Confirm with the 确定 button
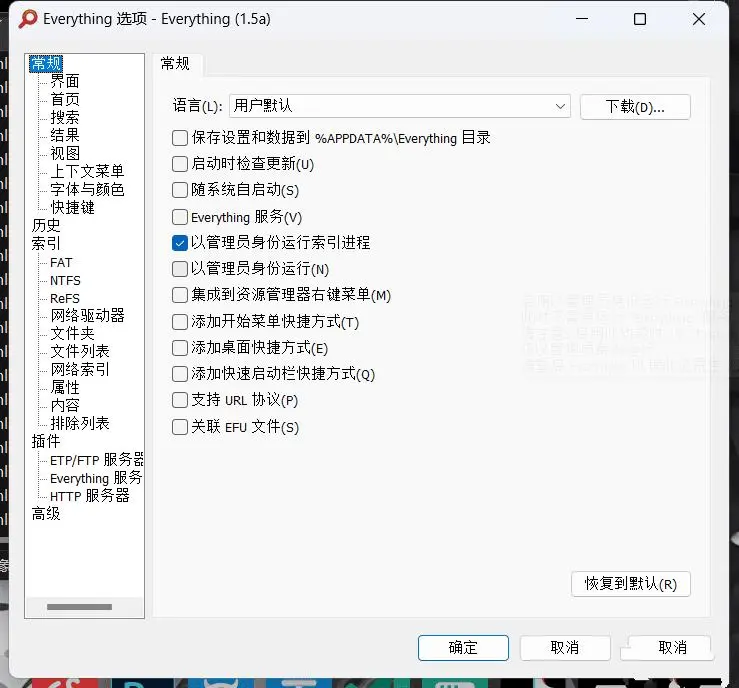The image size is (739, 688). click(463, 647)
